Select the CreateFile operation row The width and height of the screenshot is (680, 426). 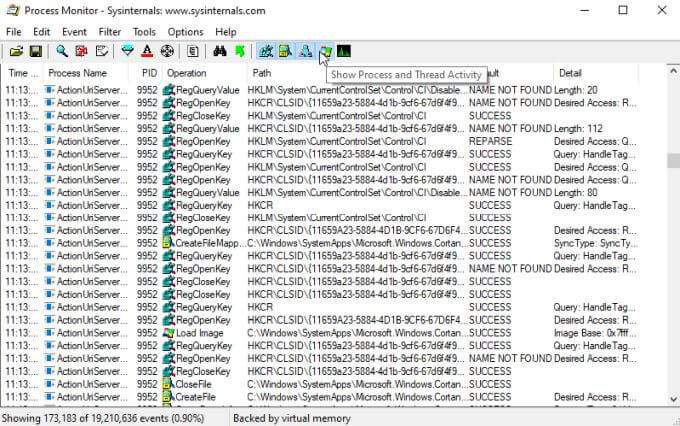pos(321,397)
